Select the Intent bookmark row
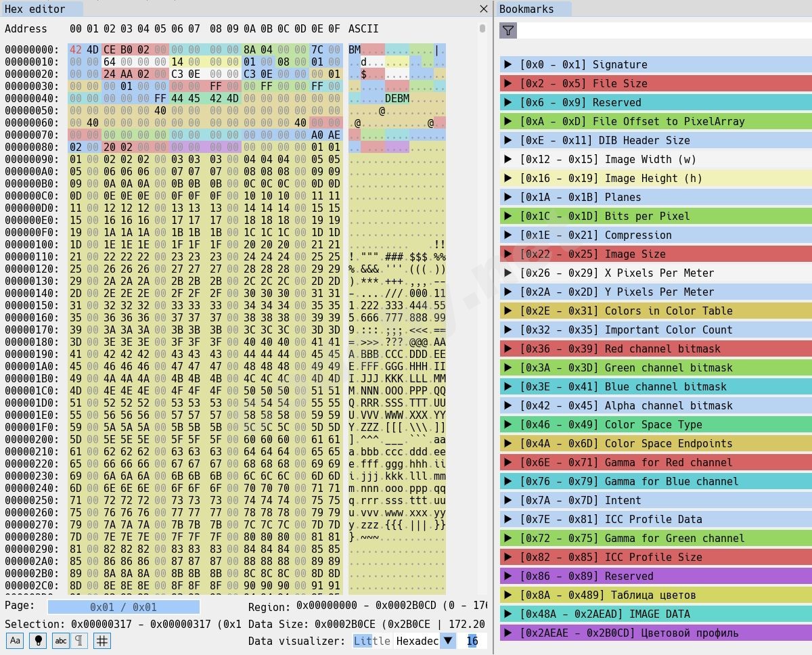This screenshot has width=812, height=655. pos(656,500)
